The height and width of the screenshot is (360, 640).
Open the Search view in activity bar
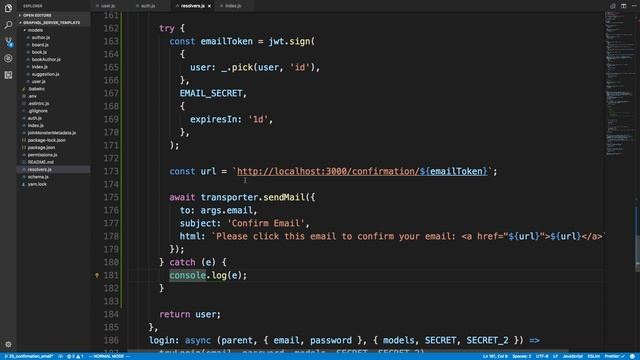8,25
